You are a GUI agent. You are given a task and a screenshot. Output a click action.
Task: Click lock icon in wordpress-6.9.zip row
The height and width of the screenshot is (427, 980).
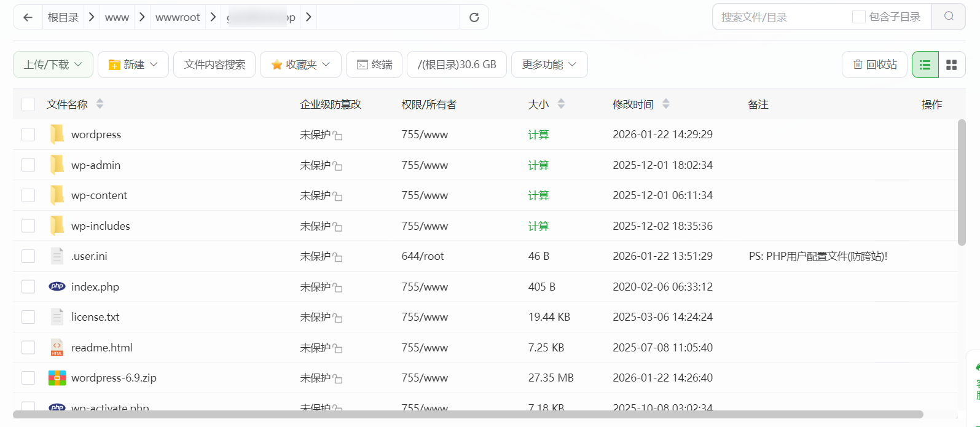click(x=338, y=378)
